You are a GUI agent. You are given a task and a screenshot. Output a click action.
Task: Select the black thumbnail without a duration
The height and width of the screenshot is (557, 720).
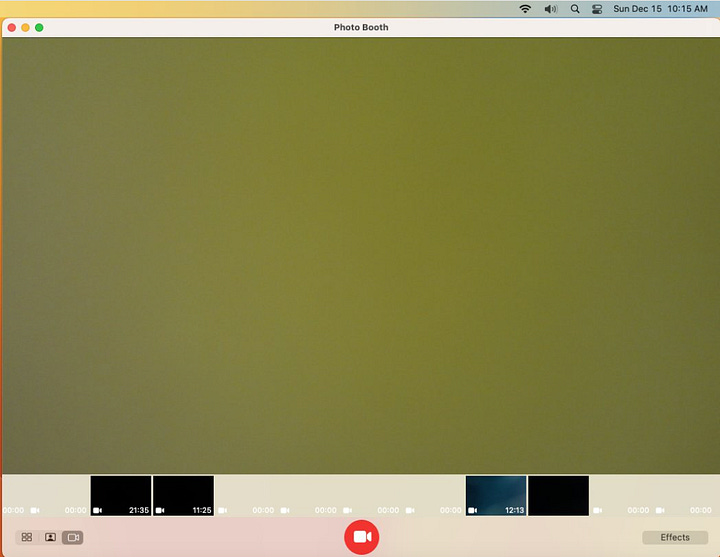[x=558, y=495]
